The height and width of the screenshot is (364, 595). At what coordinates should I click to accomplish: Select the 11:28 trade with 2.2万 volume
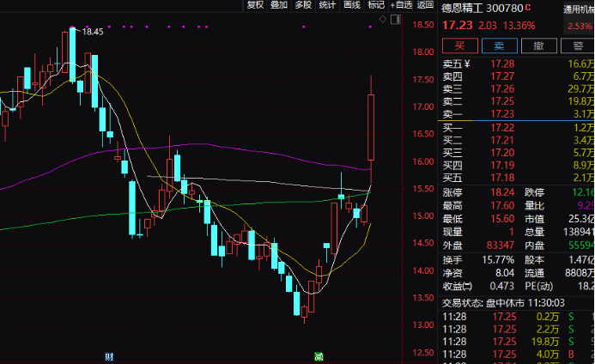click(517, 329)
